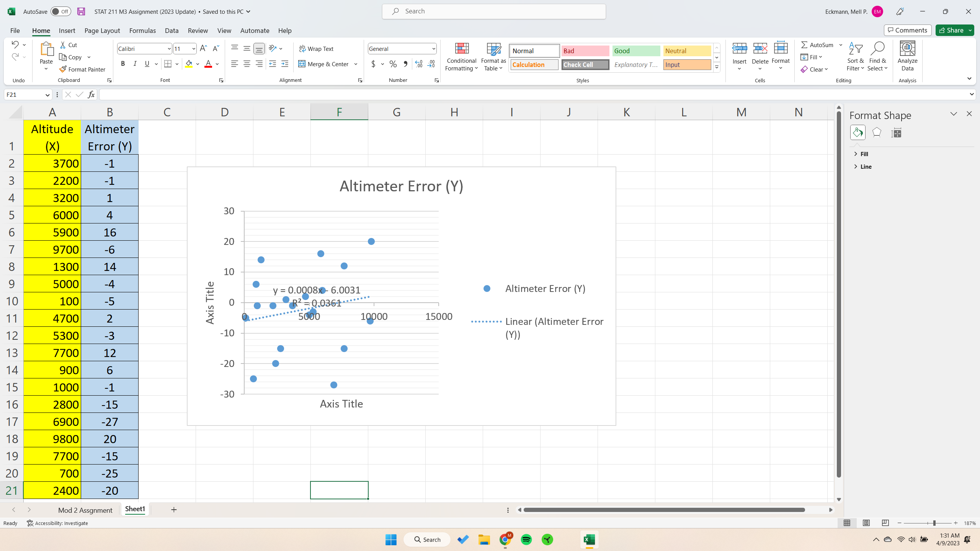Image resolution: width=980 pixels, height=551 pixels.
Task: Open the Font Size dropdown
Action: (193, 49)
